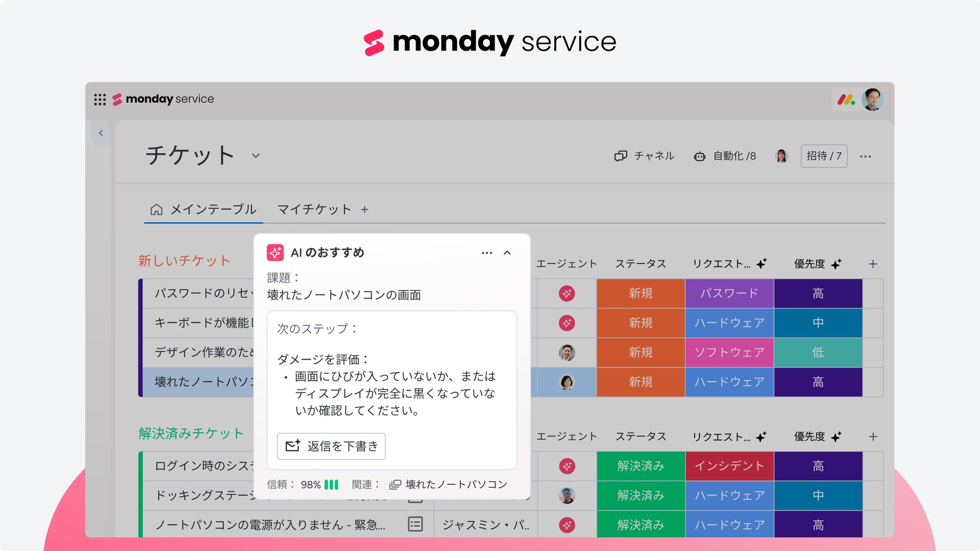Open the apps grid menu icon
980x551 pixels.
100,99
